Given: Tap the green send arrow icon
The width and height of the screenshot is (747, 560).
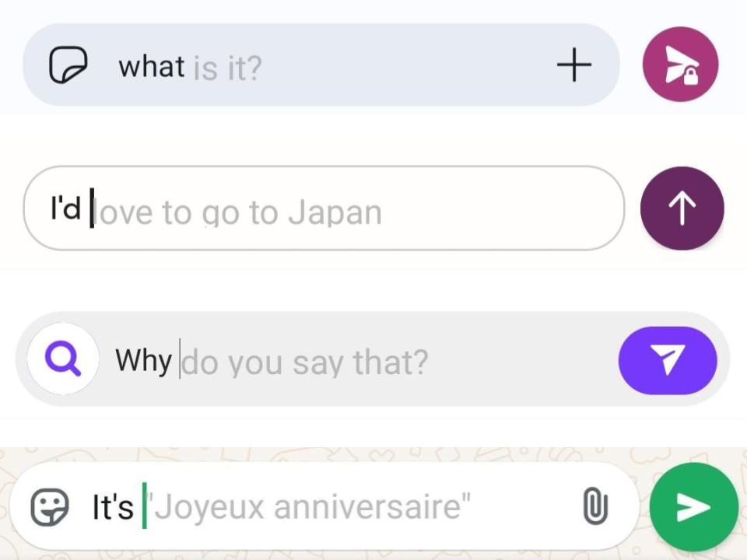Looking at the screenshot, I should pyautogui.click(x=693, y=506).
